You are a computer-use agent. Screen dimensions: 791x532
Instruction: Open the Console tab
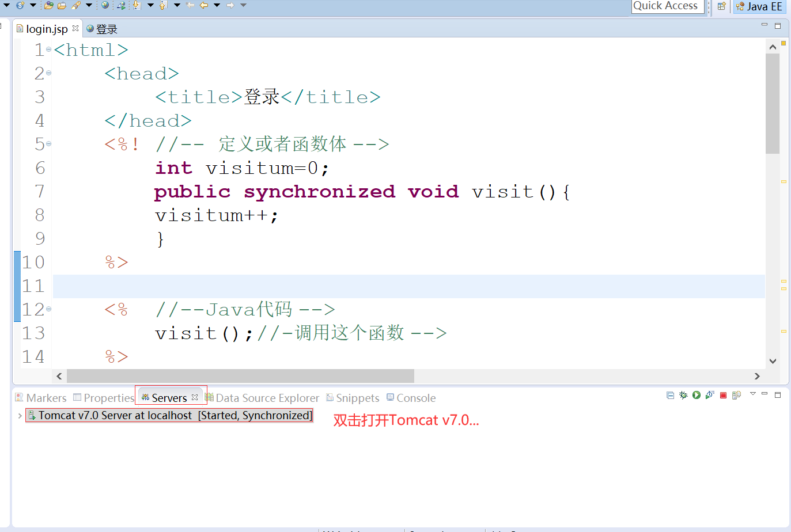(411, 398)
